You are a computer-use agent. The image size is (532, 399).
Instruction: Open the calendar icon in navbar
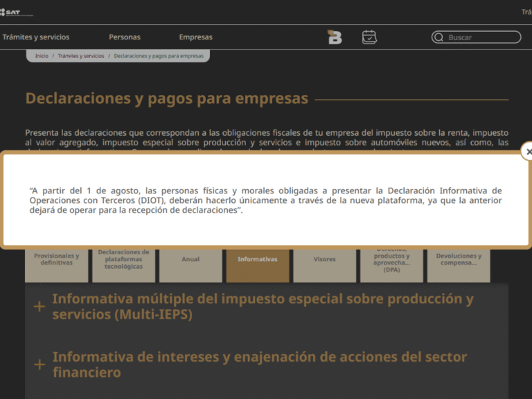[x=369, y=37]
